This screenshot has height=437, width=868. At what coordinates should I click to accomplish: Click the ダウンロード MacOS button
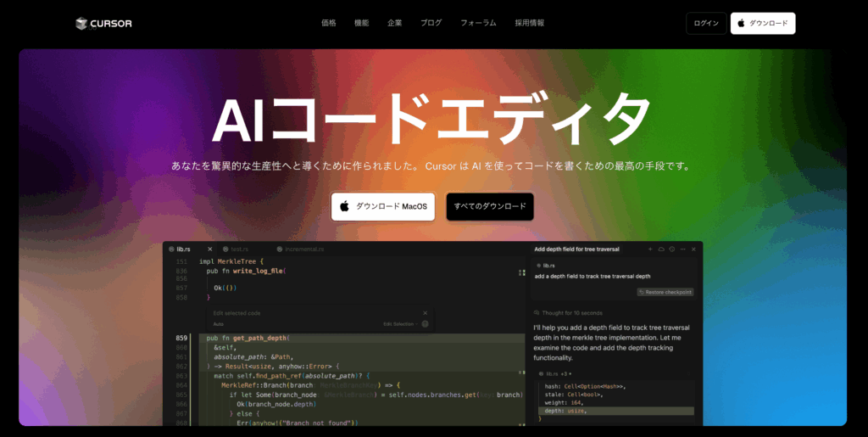pos(383,206)
